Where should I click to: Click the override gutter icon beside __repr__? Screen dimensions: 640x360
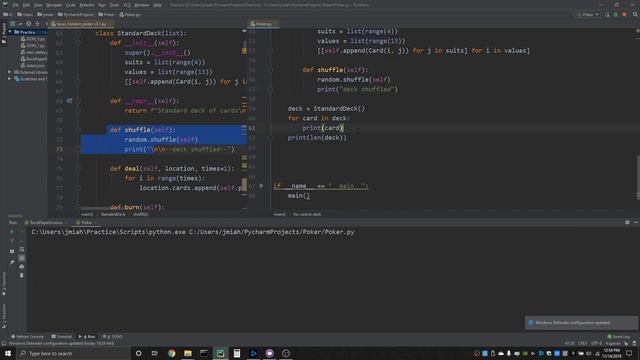69,100
